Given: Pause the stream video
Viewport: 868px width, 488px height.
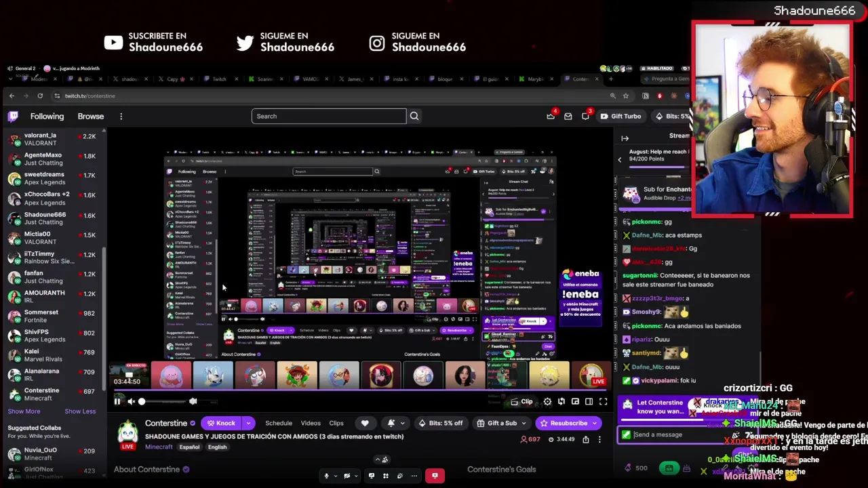Looking at the screenshot, I should [x=117, y=402].
